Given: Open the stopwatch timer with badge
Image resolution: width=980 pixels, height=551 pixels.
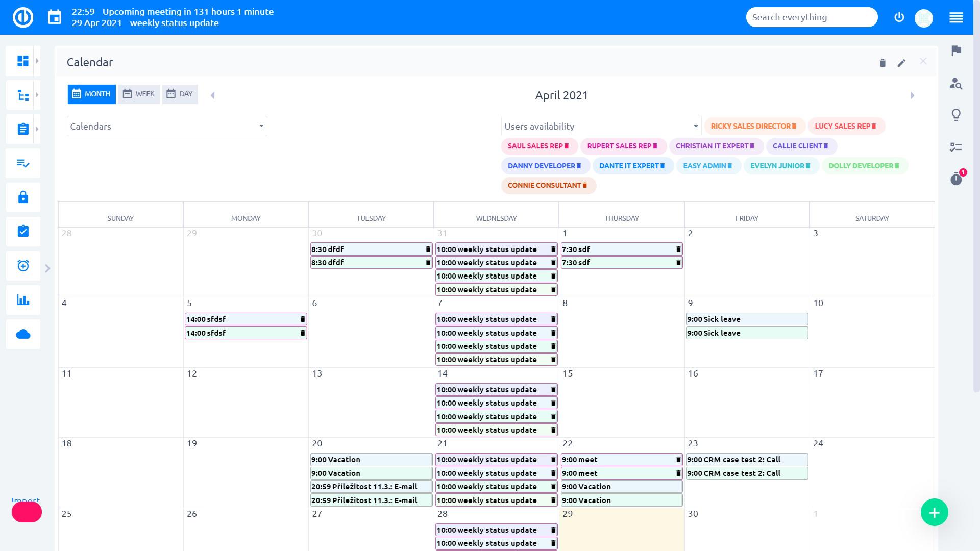Looking at the screenshot, I should tap(956, 179).
